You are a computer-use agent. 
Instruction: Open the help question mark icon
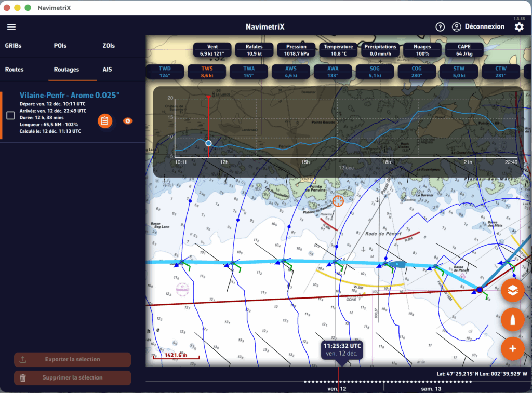[440, 27]
